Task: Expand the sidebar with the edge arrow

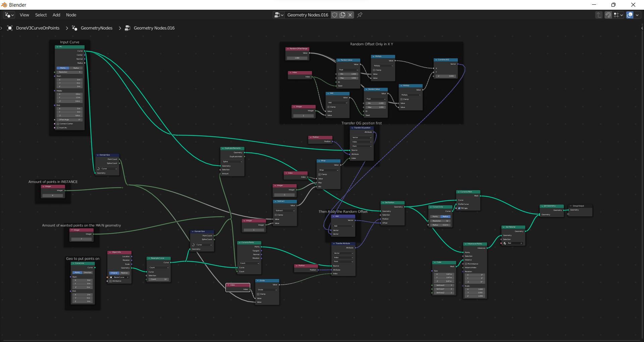Action: pos(642,28)
